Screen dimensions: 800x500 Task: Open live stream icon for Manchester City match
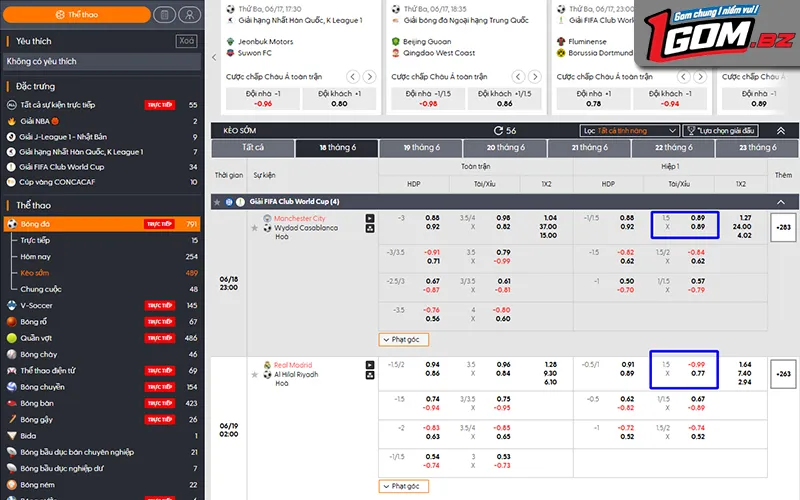(370, 218)
